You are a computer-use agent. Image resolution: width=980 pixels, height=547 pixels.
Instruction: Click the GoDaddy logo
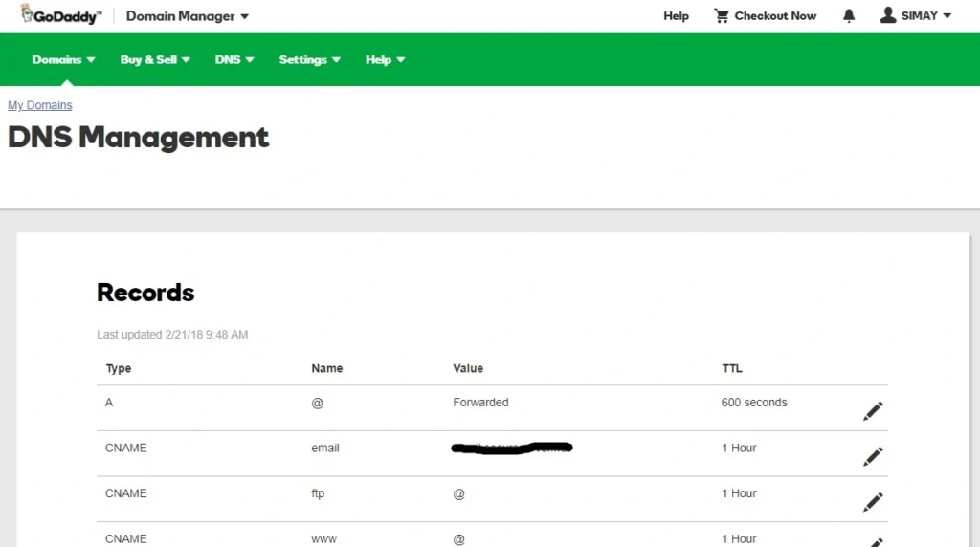tap(60, 15)
